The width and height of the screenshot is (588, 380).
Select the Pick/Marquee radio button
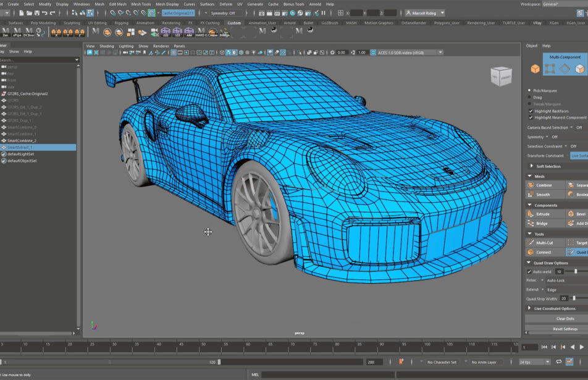point(529,90)
